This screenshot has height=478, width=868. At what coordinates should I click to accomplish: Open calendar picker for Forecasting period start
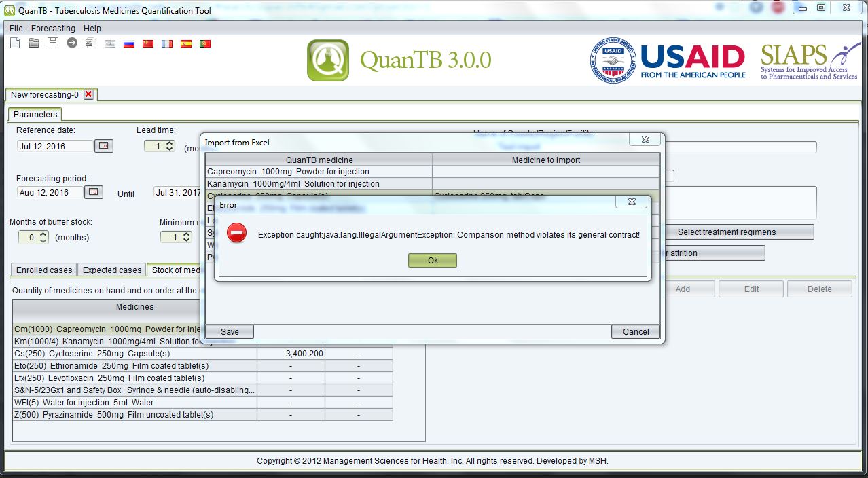tap(94, 192)
